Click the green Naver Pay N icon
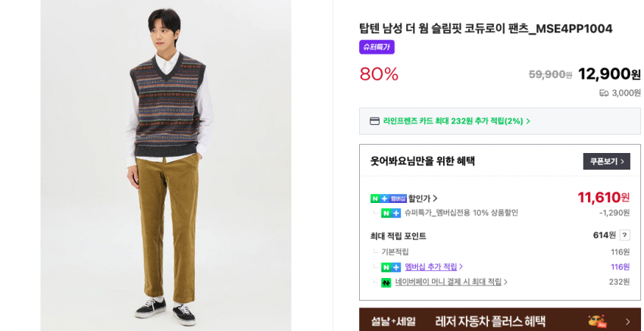 pyautogui.click(x=386, y=283)
